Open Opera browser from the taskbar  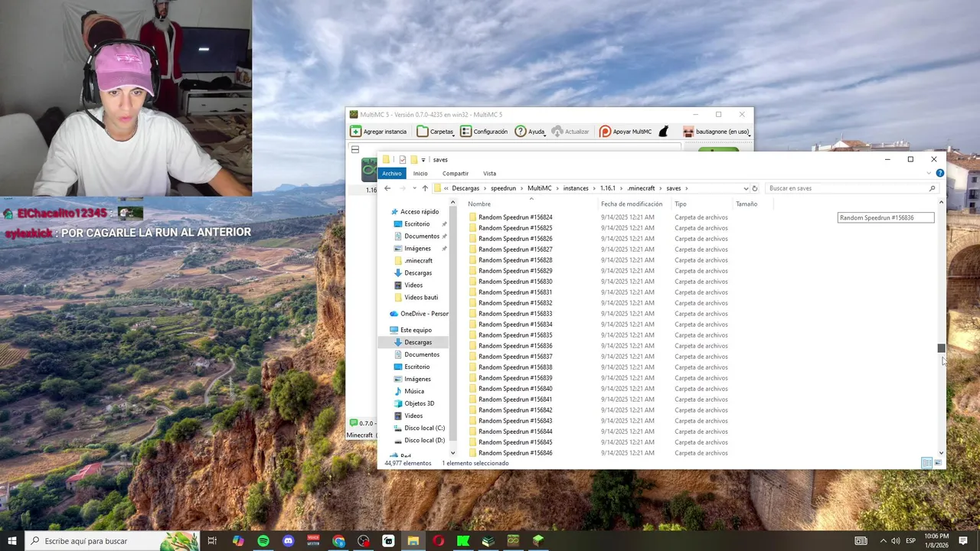(x=438, y=541)
